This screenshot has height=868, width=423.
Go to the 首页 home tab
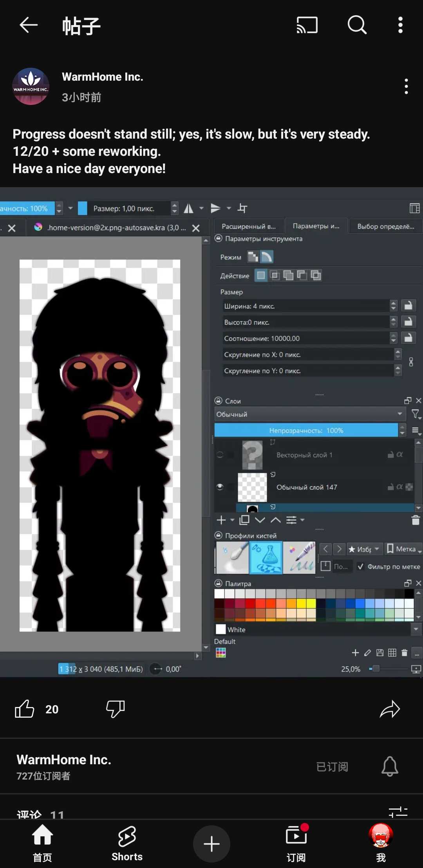pyautogui.click(x=42, y=844)
